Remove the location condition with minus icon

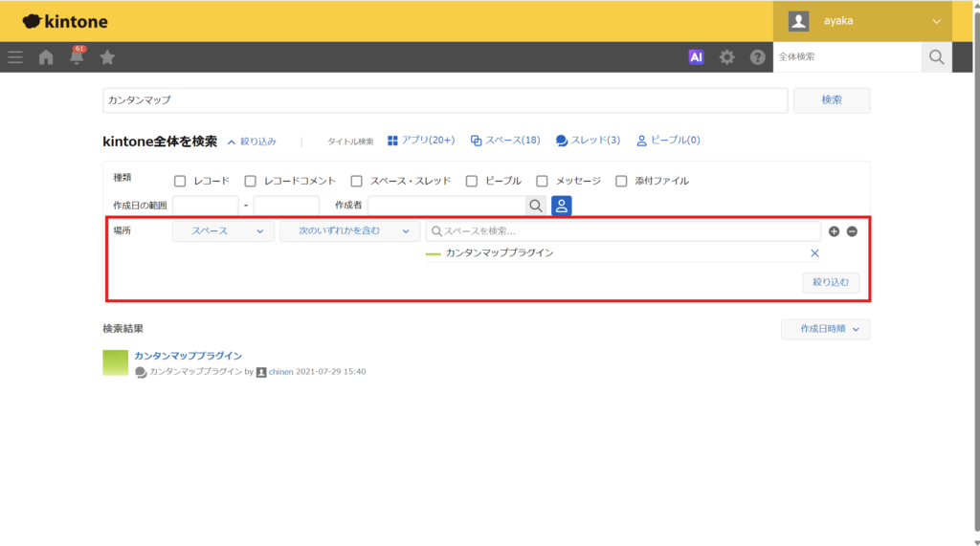(x=852, y=231)
